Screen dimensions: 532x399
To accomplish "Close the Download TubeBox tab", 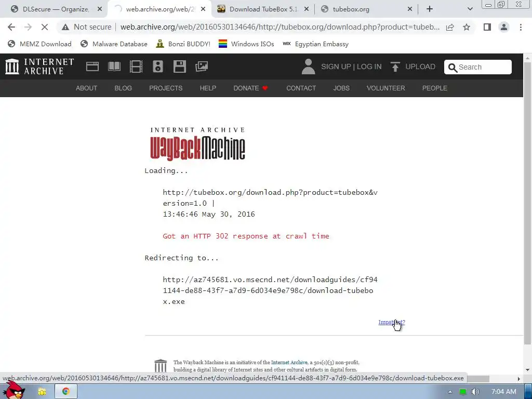I will click(x=307, y=9).
